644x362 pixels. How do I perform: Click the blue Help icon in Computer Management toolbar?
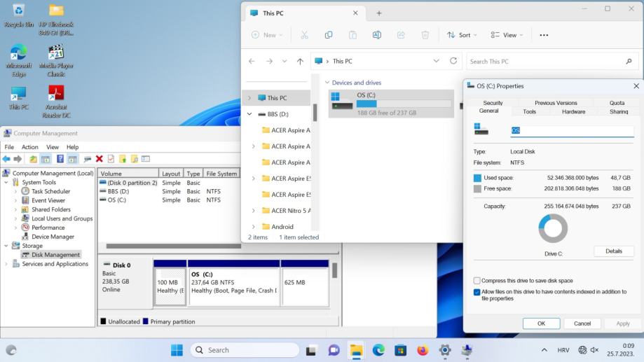61,159
